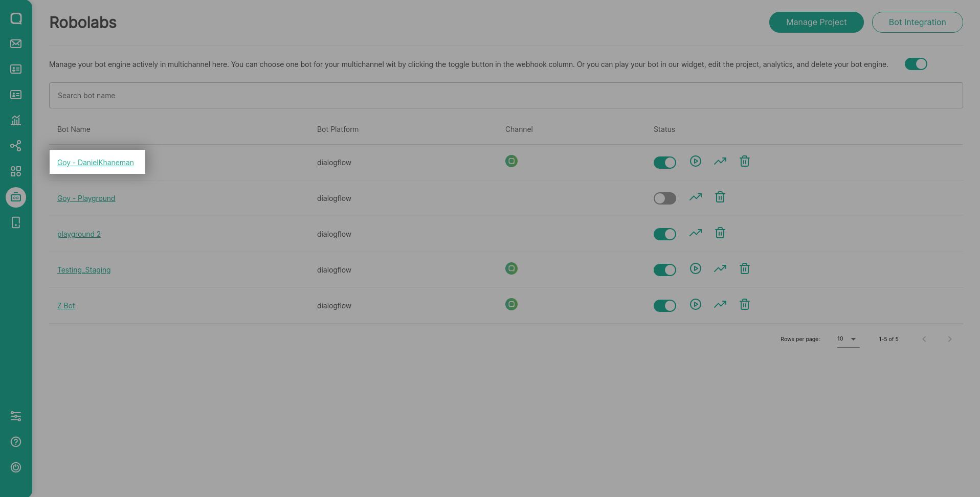
Task: Play the Goy - DanielKhaneman bot in widget
Action: pyautogui.click(x=695, y=162)
